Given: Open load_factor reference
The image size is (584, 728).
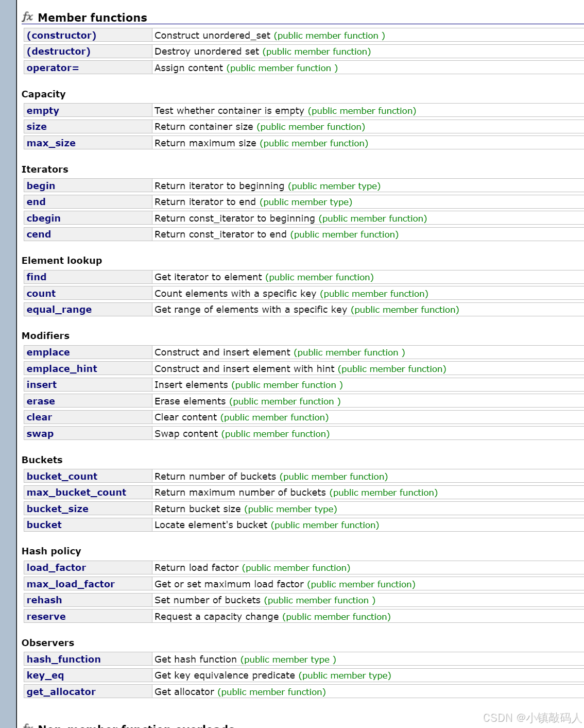Looking at the screenshot, I should point(56,568).
